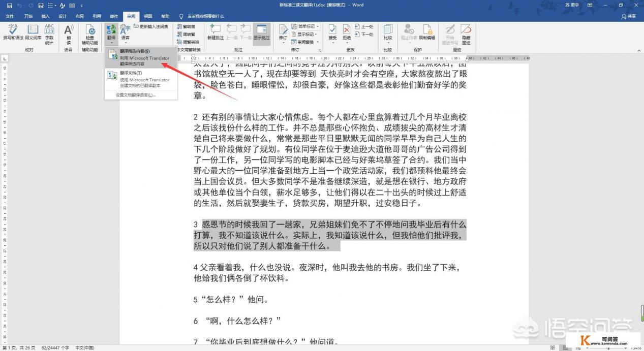Image resolution: width=644 pixels, height=351 pixels.
Task: Click the 告诉我你想要做什么 search box
Action: coord(202,16)
